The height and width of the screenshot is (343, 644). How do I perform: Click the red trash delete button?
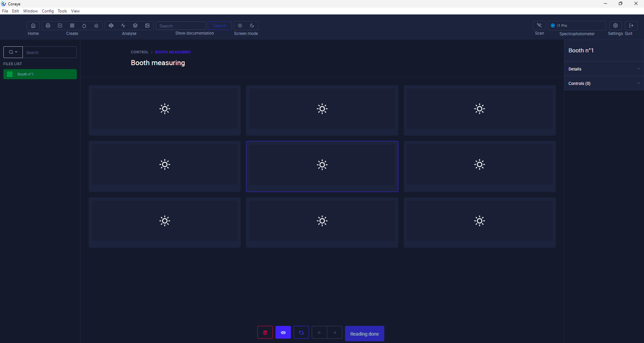(265, 333)
